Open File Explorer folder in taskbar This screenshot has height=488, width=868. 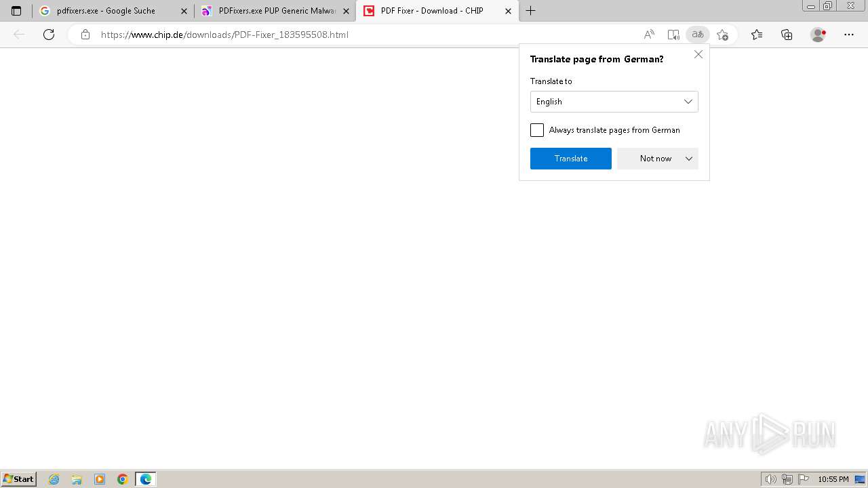click(77, 479)
